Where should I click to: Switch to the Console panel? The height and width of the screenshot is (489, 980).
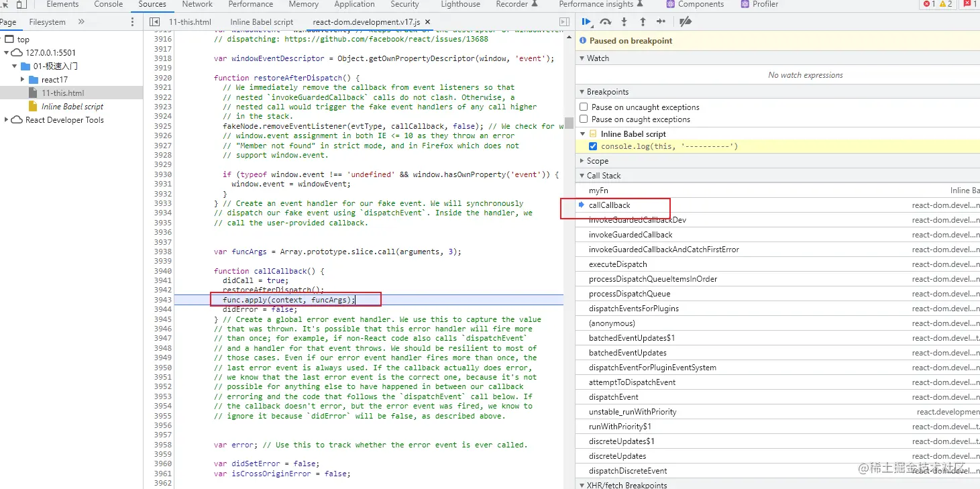click(108, 4)
